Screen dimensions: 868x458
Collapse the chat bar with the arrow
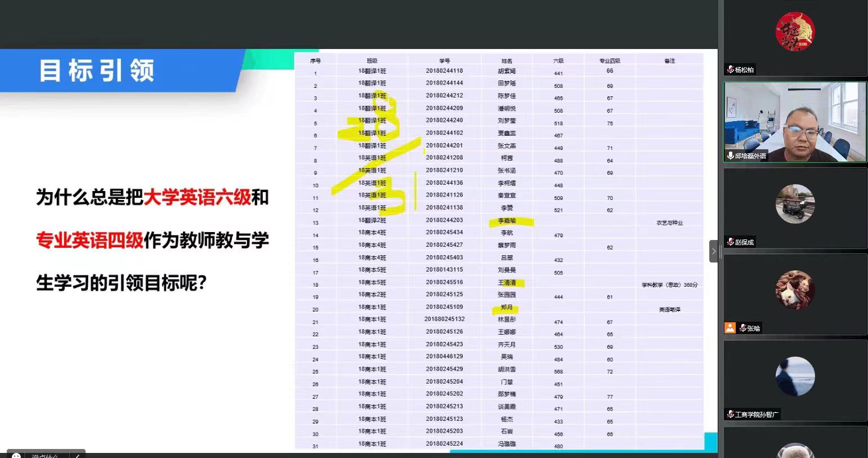point(78,455)
